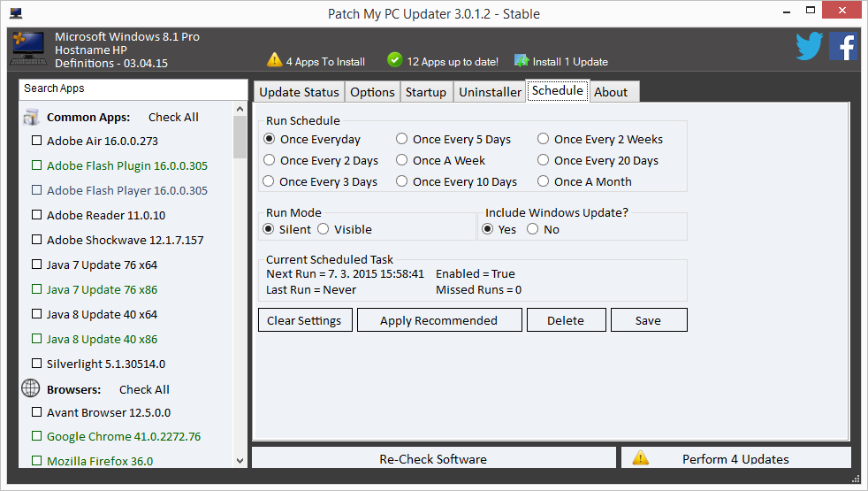Check Avant Browser 12.5.0.0
The image size is (868, 491).
coord(36,411)
